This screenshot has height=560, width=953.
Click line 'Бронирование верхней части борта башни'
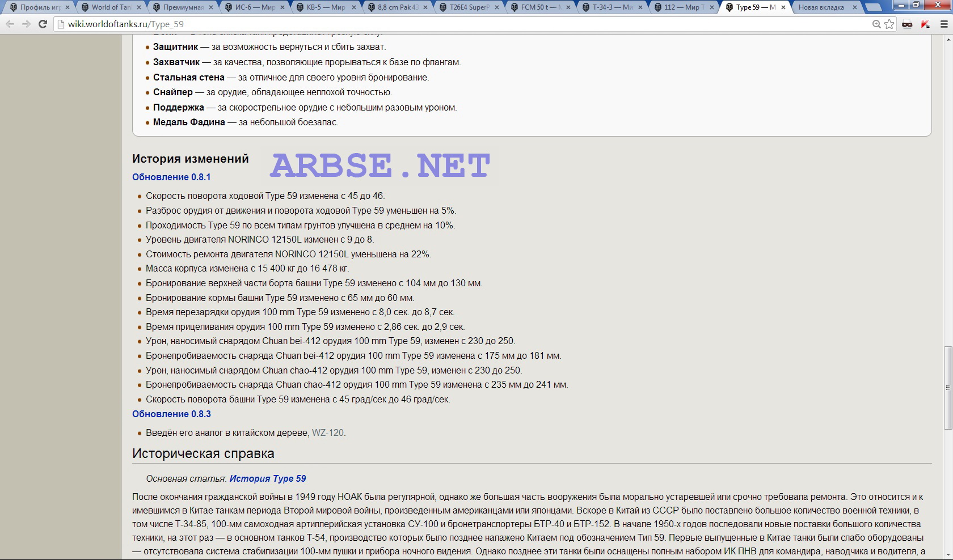click(x=314, y=283)
